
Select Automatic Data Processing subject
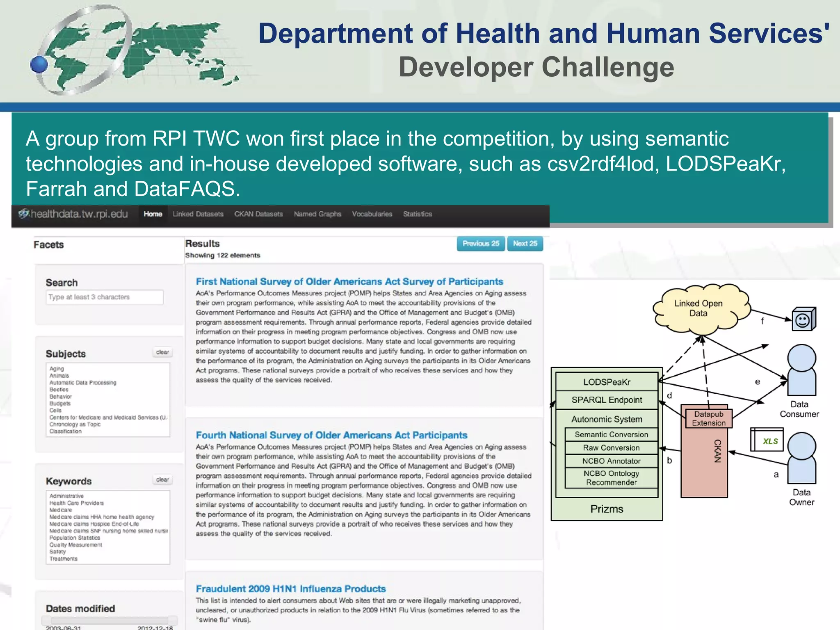tap(83, 383)
